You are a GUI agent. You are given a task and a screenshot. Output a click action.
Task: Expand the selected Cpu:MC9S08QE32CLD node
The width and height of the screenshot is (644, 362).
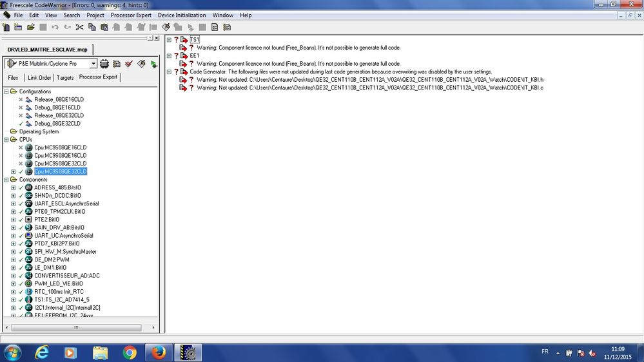point(13,171)
